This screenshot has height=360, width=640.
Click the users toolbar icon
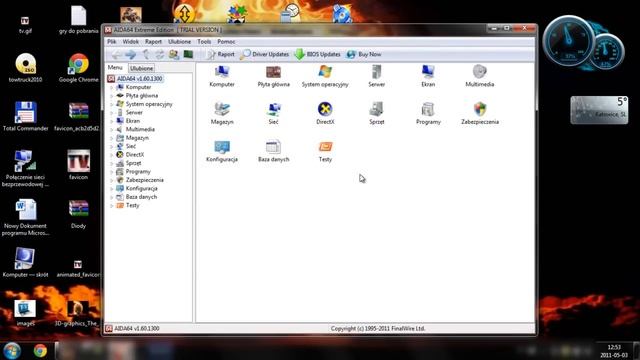[174, 54]
